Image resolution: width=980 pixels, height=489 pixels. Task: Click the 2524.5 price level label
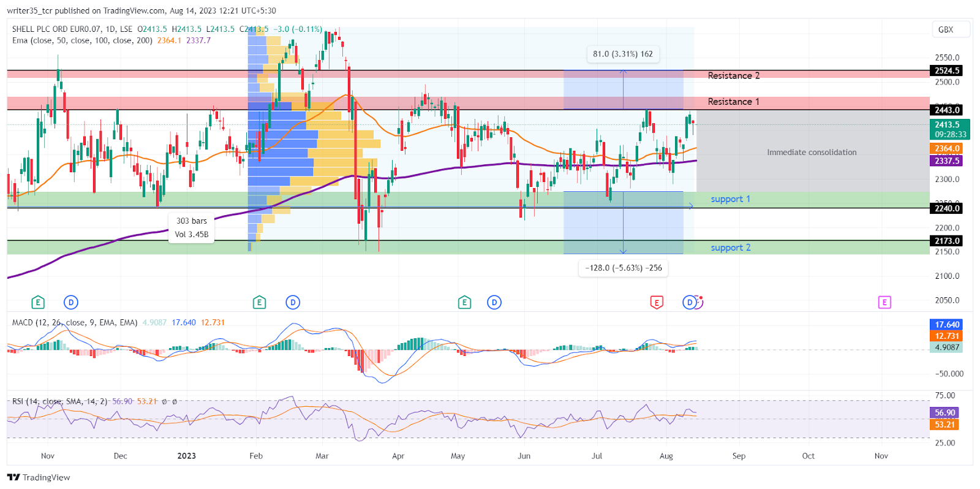947,70
